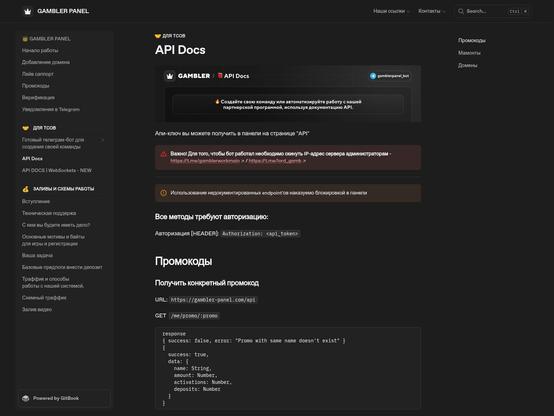Open API DOCS | WebSockets - NEW

(57, 170)
